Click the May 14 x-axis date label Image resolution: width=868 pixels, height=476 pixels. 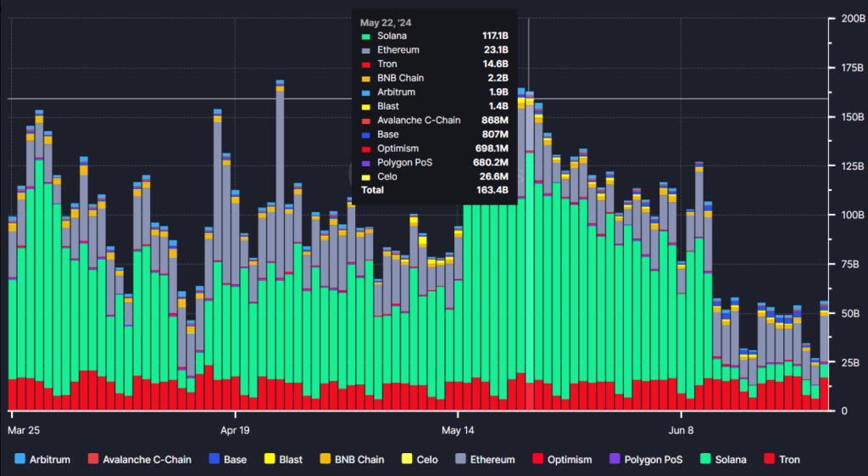(458, 429)
